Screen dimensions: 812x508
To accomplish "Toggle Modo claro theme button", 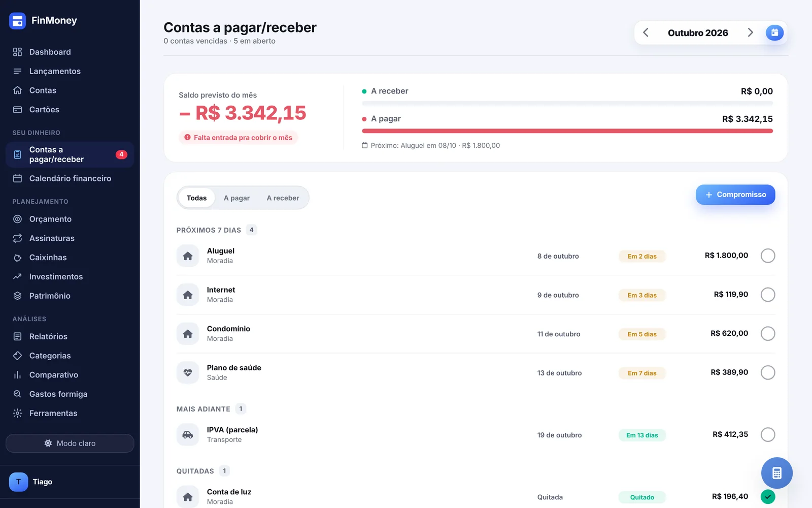I will click(70, 443).
